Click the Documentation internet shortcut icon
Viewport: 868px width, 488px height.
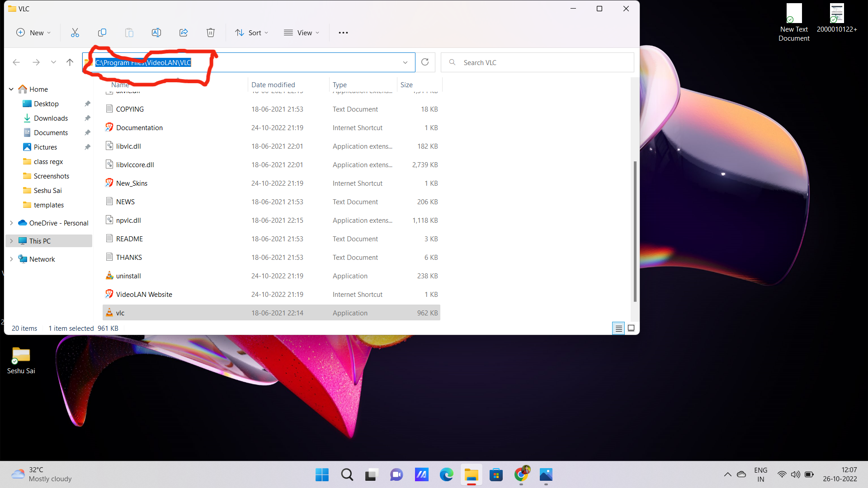tap(109, 127)
